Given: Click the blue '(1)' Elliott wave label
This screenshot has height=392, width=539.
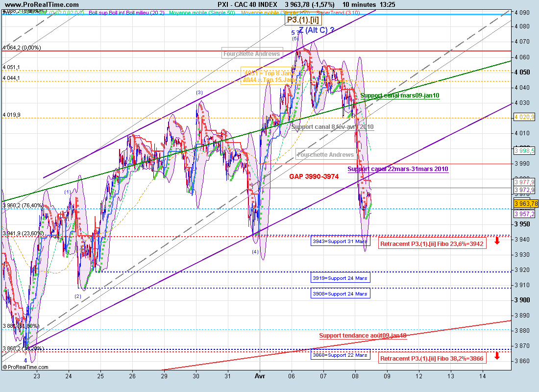Looking at the screenshot, I should (x=68, y=192).
